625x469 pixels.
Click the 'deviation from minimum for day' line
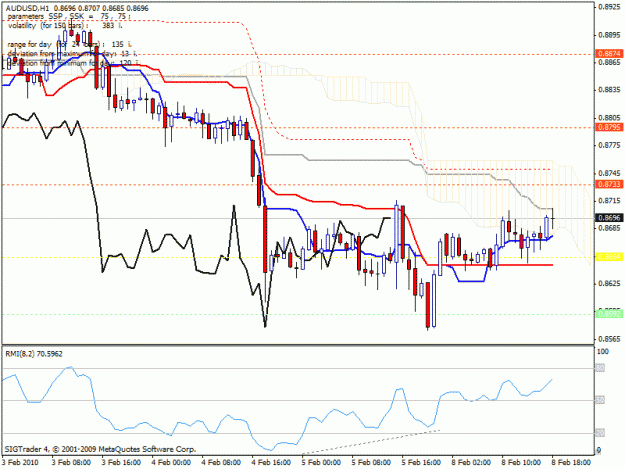click(73, 63)
